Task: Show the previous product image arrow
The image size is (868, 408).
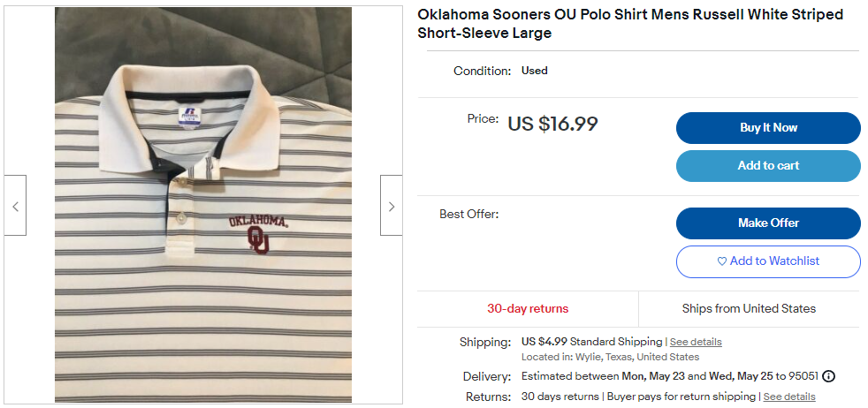Action: pyautogui.click(x=15, y=206)
